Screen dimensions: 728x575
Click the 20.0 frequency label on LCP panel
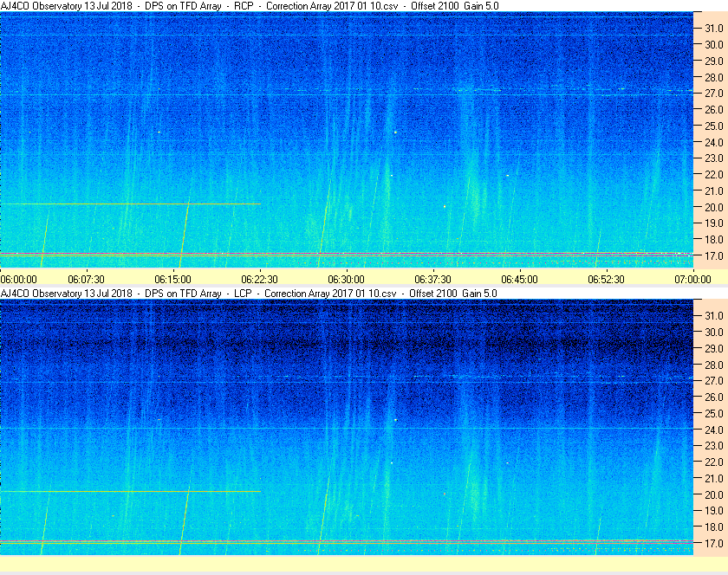pyautogui.click(x=714, y=494)
